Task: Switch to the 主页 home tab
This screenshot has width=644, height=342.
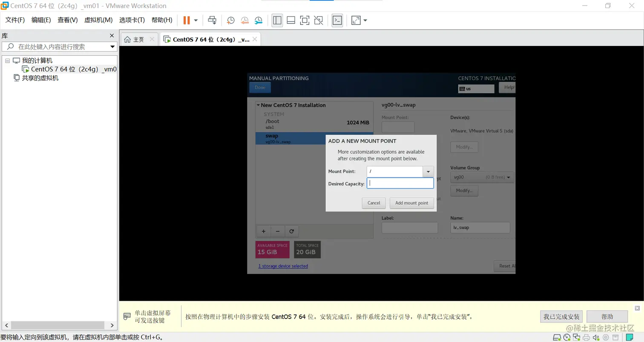Action: point(134,40)
